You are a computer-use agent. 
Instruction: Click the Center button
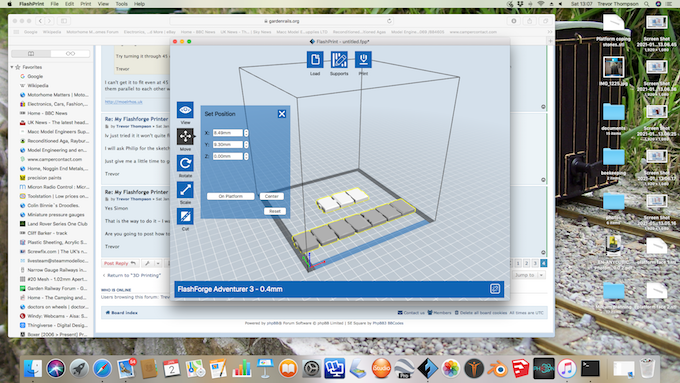[x=272, y=196]
